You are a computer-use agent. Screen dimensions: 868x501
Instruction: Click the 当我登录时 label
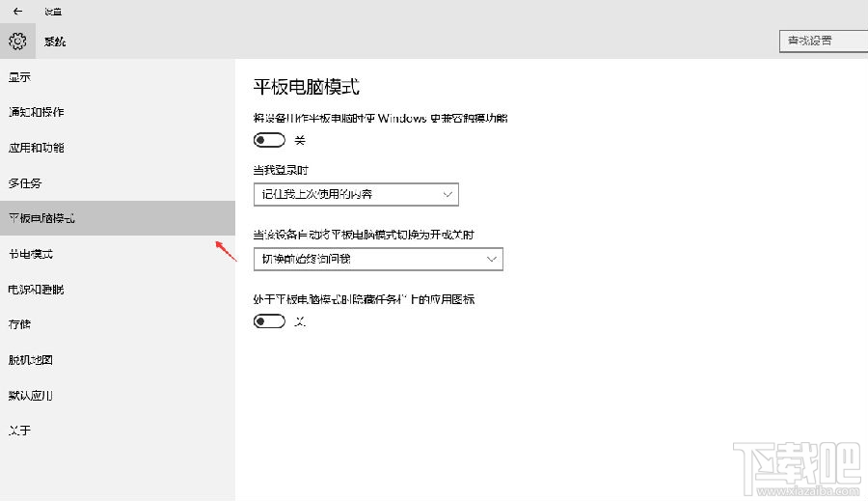281,170
